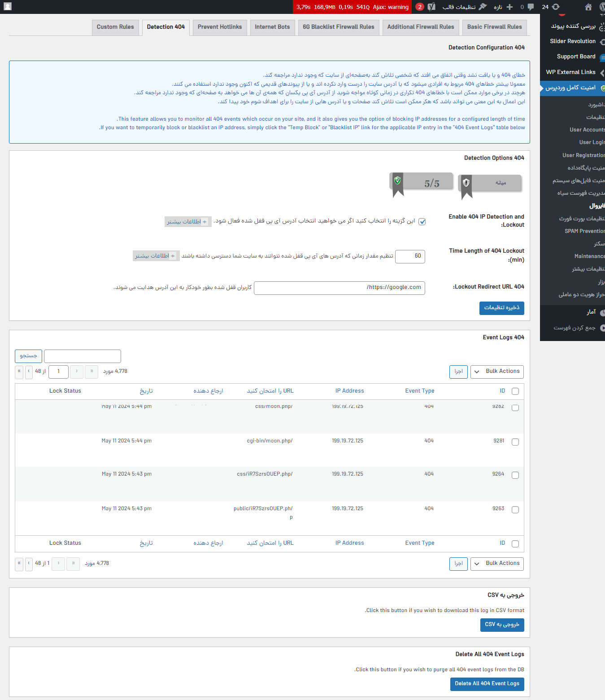The image size is (605, 700).
Task: Click the Ajax: warning debug indicator
Action: point(391,7)
